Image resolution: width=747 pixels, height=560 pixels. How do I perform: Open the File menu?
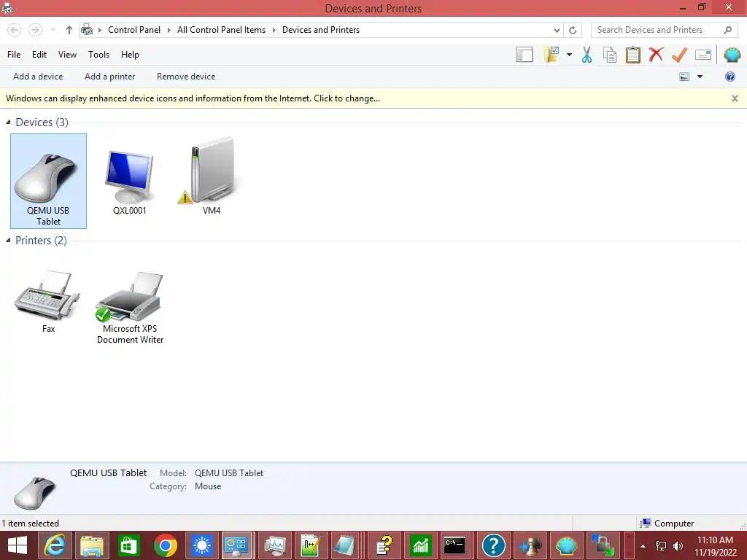[x=14, y=55]
